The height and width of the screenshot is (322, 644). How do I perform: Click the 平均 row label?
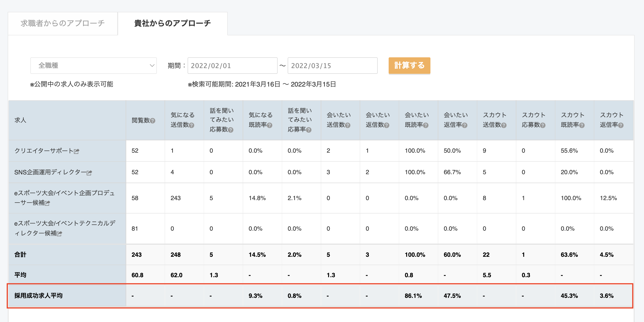tap(20, 275)
